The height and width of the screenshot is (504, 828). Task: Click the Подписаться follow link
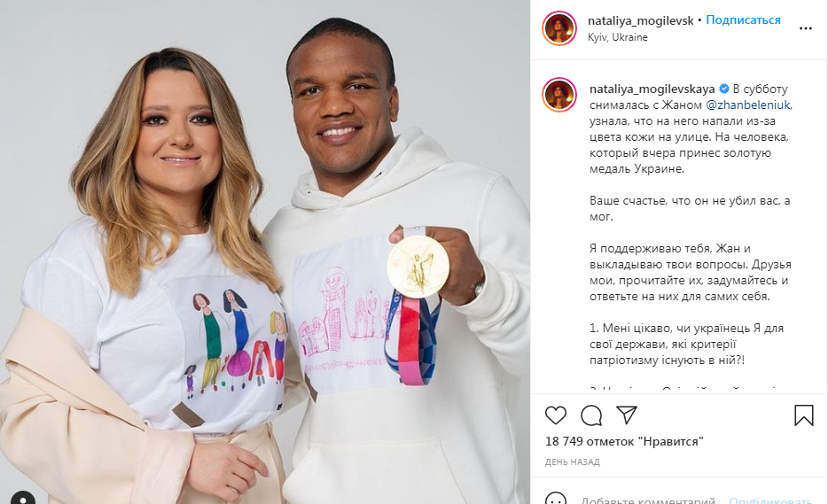[x=743, y=20]
